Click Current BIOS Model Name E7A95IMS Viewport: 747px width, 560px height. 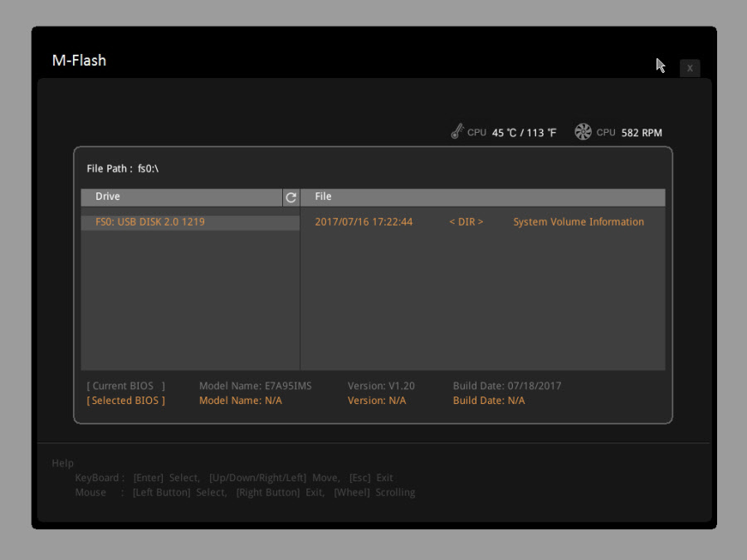(x=256, y=386)
